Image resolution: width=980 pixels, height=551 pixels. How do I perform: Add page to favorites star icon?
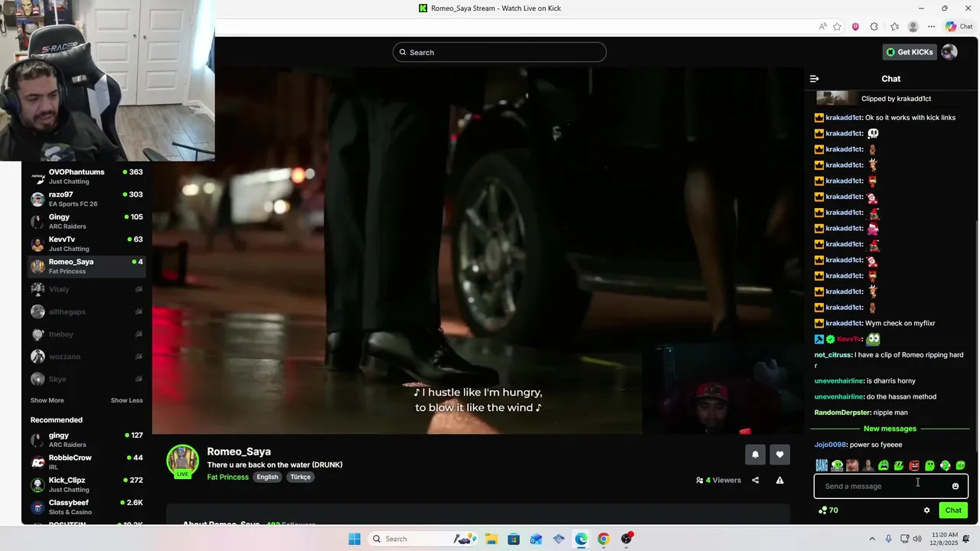838,26
